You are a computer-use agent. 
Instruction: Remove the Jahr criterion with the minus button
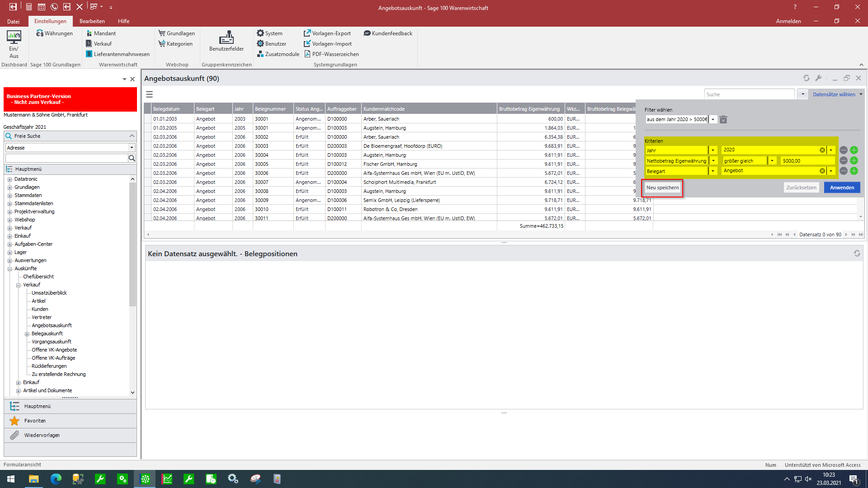coord(844,150)
